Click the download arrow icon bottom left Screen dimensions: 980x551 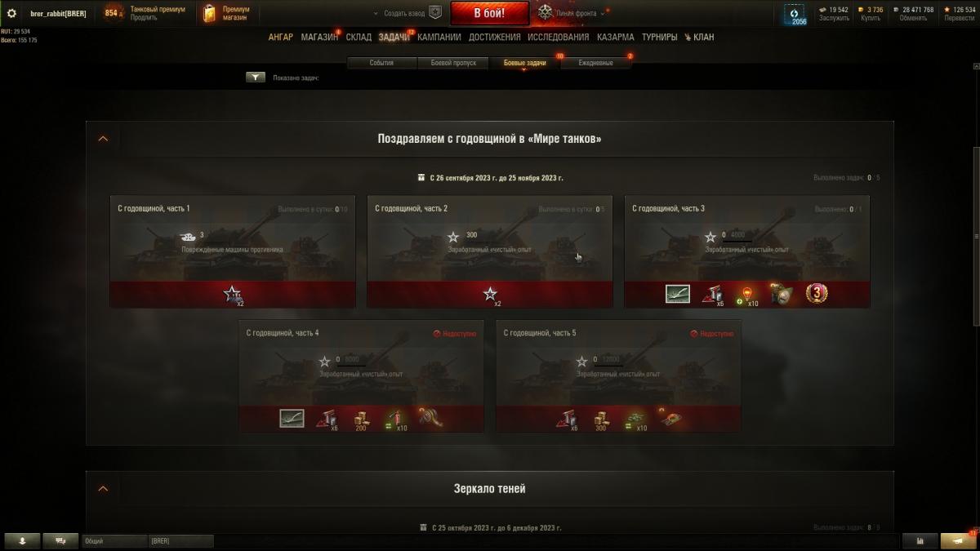[x=22, y=540]
